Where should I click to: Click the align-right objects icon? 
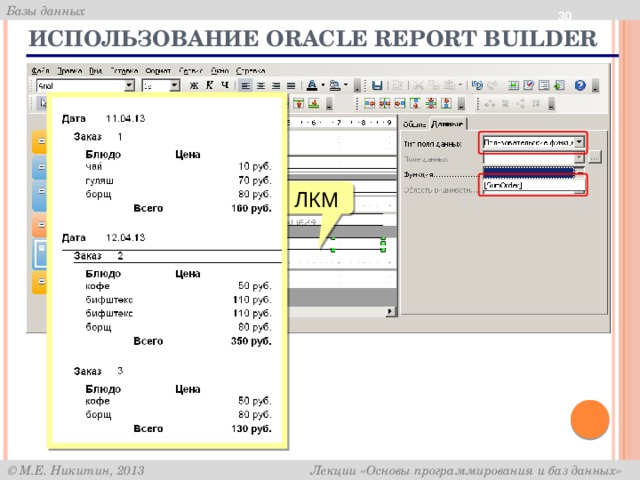[400, 103]
